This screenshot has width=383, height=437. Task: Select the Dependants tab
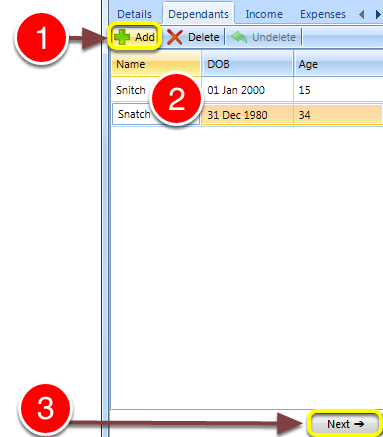[198, 14]
